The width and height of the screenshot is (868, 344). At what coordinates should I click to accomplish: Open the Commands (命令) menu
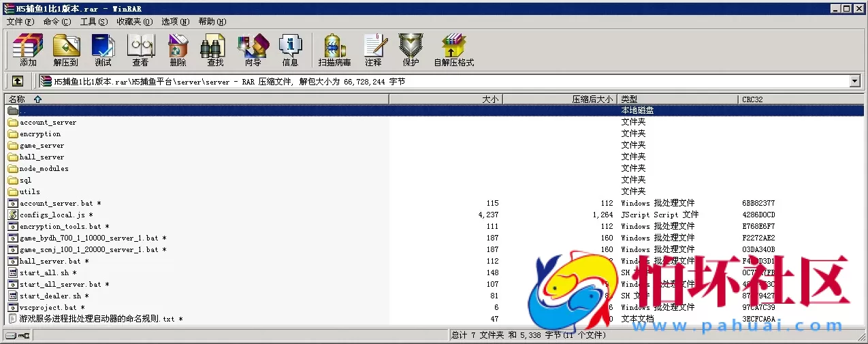tap(57, 22)
